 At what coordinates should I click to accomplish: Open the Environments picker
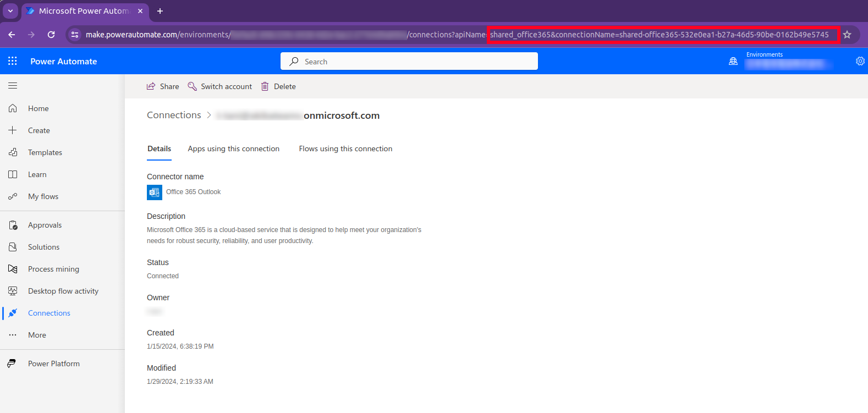788,61
